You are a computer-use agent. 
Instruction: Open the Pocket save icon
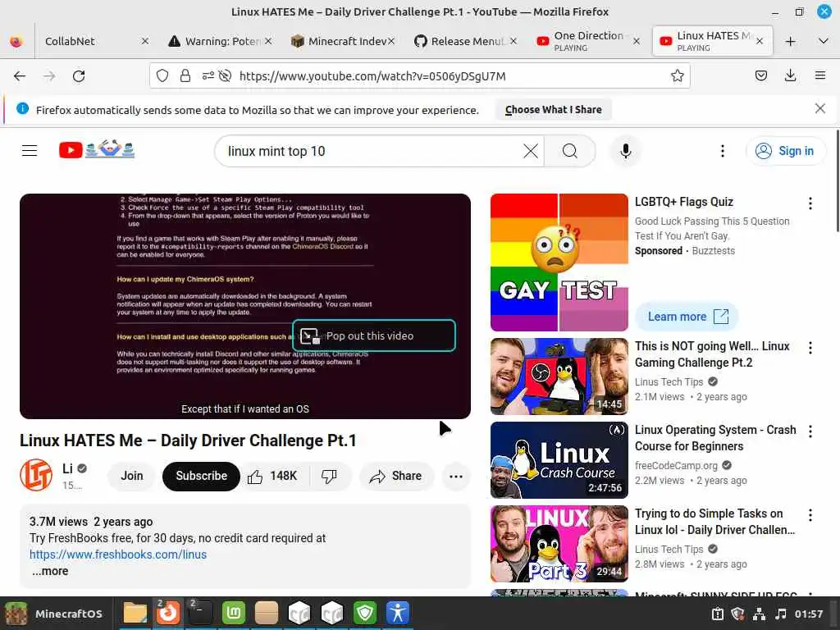point(761,76)
